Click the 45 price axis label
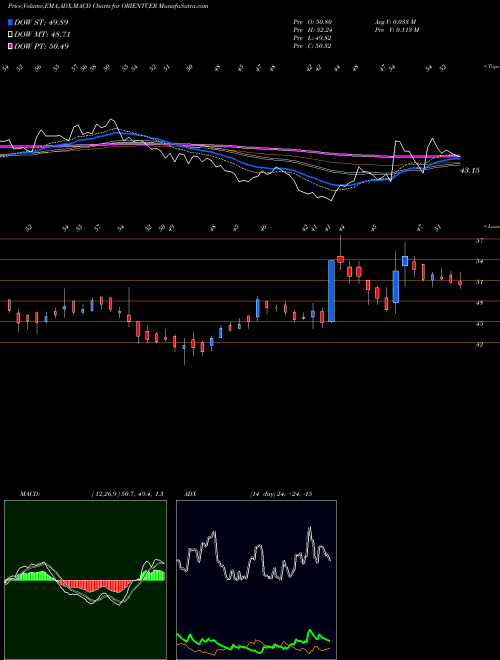Image resolution: width=500 pixels, height=660 pixels. (x=479, y=324)
